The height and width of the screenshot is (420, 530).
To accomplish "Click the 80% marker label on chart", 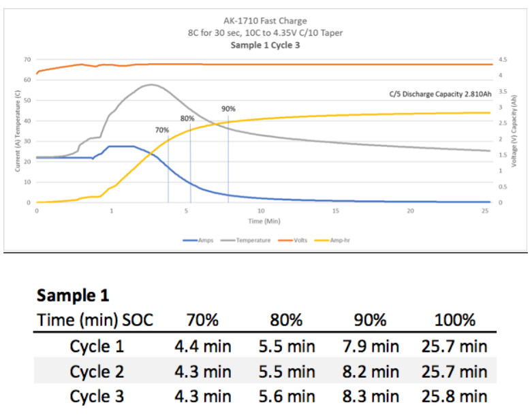I will tap(187, 118).
